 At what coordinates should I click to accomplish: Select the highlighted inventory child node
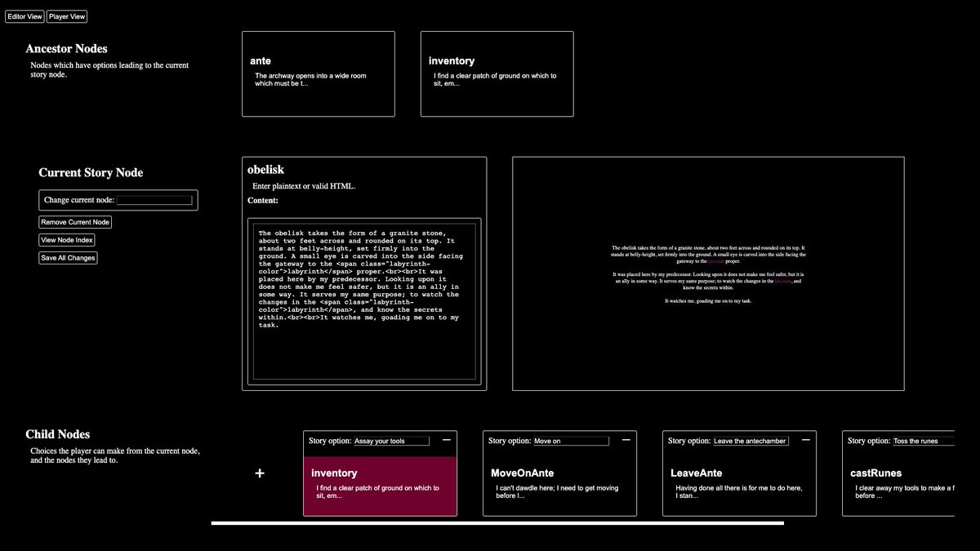click(x=380, y=486)
